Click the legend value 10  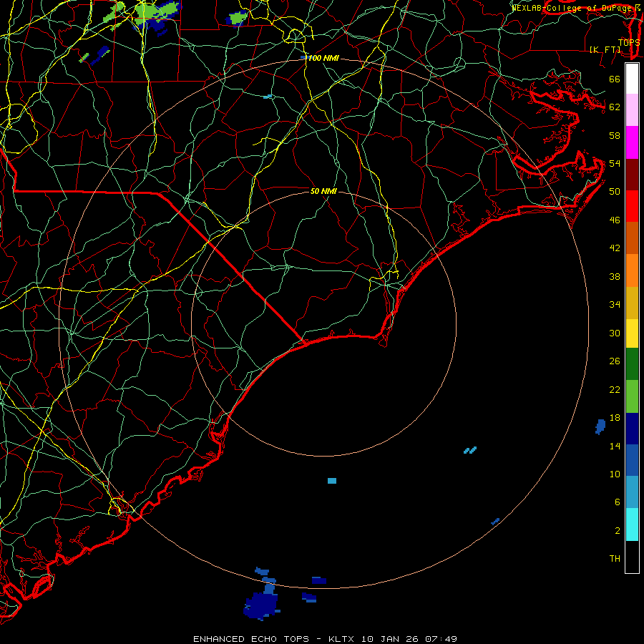point(615,474)
